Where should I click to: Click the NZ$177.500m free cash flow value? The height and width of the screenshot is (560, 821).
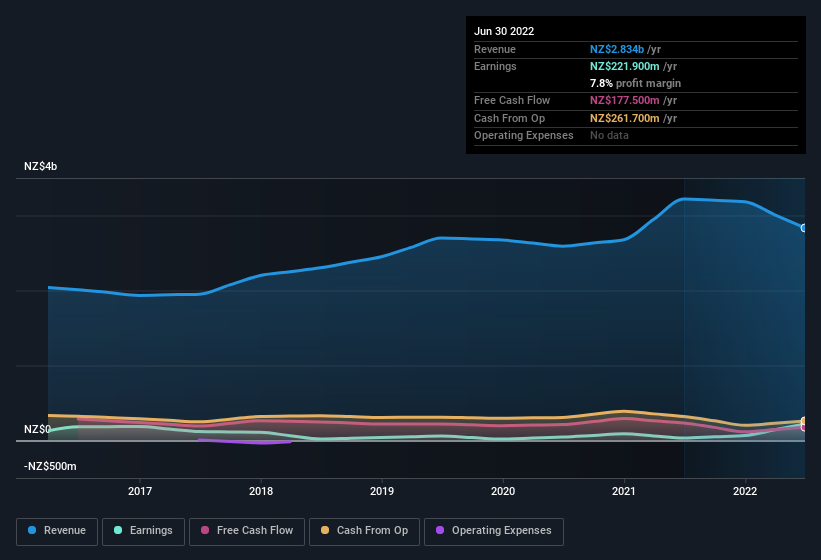(x=625, y=100)
